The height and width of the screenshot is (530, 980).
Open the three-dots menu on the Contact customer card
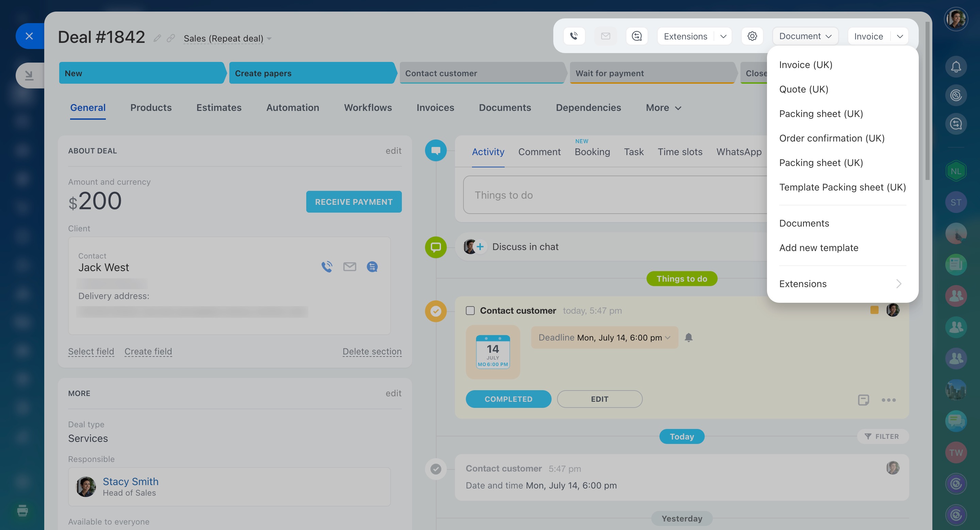pos(888,400)
